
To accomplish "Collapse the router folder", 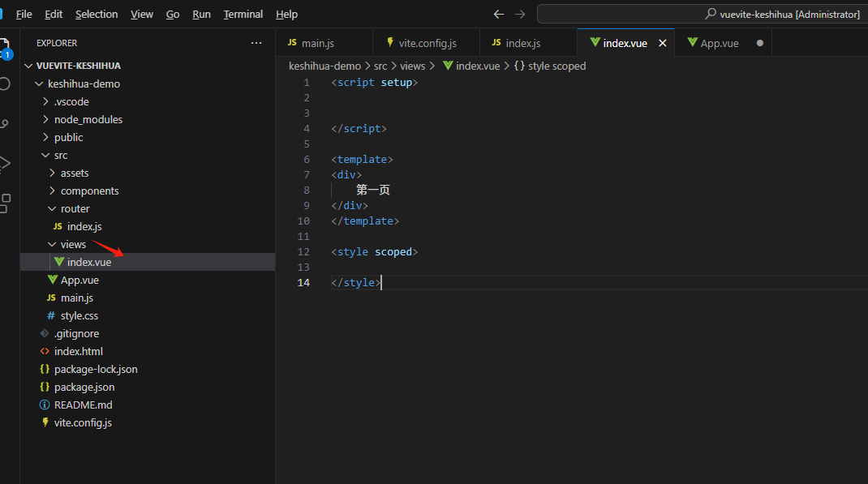I will (75, 208).
